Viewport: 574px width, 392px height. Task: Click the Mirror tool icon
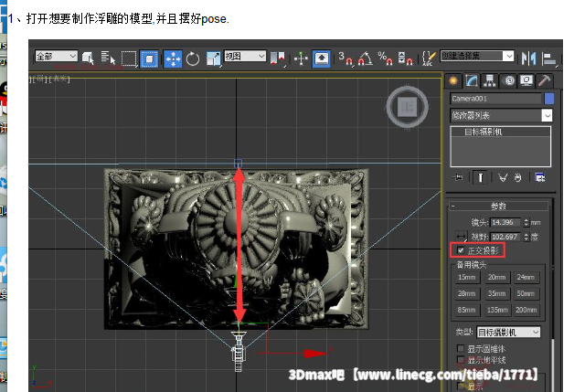click(x=528, y=58)
